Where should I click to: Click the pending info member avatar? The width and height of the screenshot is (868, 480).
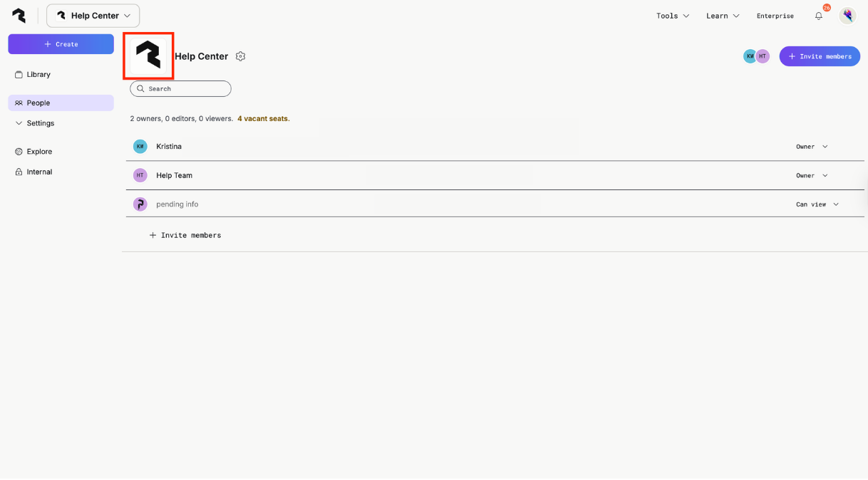(x=140, y=204)
